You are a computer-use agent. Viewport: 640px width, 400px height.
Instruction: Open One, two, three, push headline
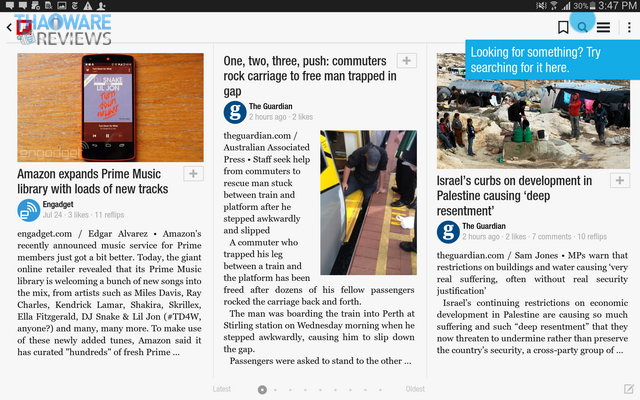[310, 76]
